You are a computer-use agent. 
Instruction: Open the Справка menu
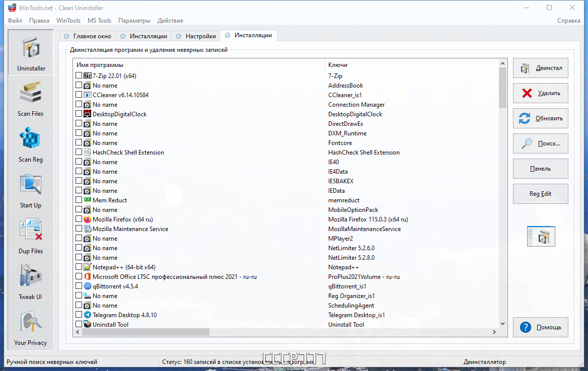point(568,21)
